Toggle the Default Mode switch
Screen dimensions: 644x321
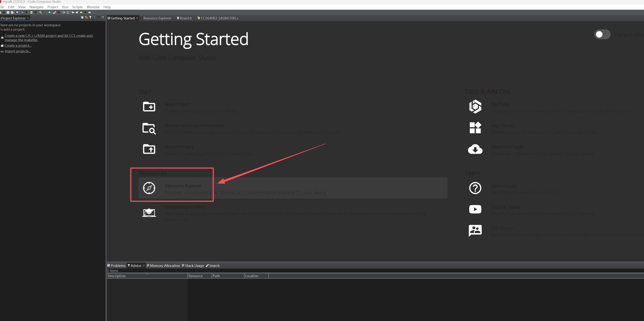602,35
